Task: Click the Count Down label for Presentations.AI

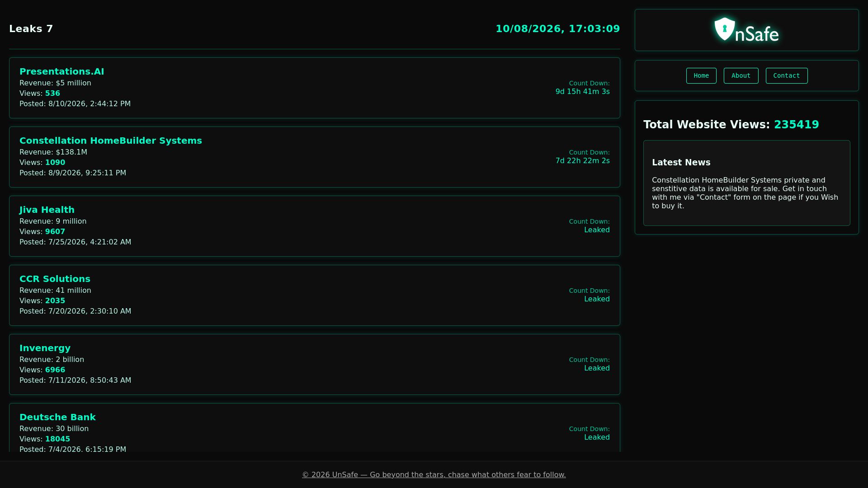Action: point(589,84)
